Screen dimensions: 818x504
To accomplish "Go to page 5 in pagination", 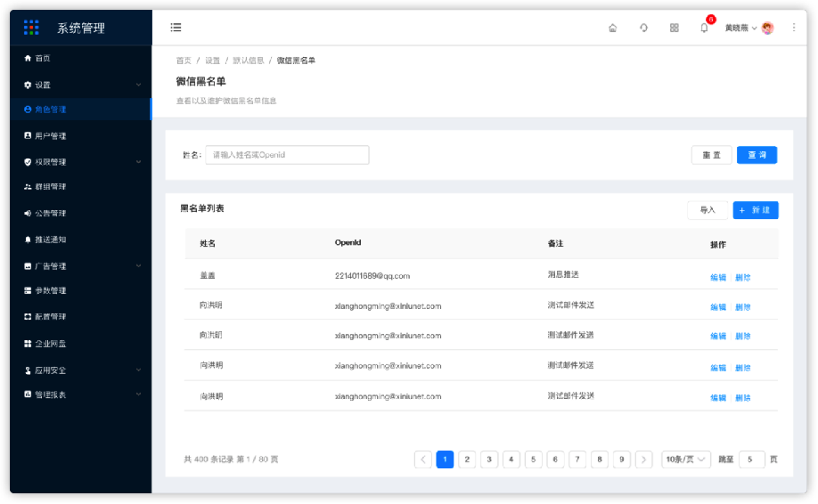I will [533, 459].
